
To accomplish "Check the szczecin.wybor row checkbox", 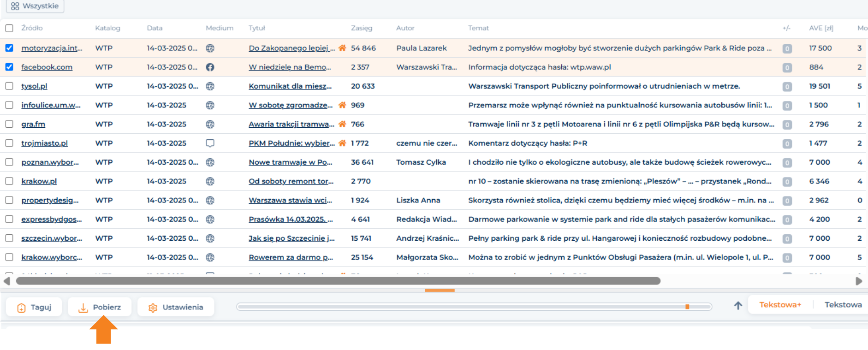I will pos(9,238).
